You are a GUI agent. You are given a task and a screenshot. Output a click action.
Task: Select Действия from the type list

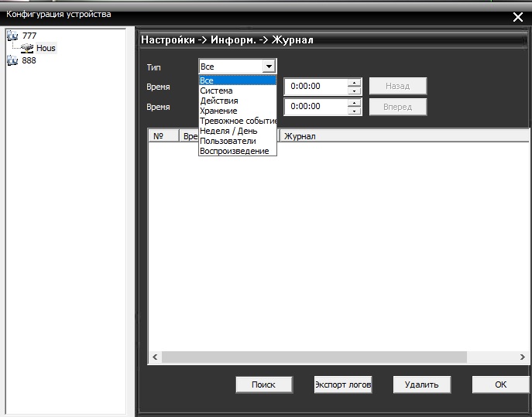[219, 101]
